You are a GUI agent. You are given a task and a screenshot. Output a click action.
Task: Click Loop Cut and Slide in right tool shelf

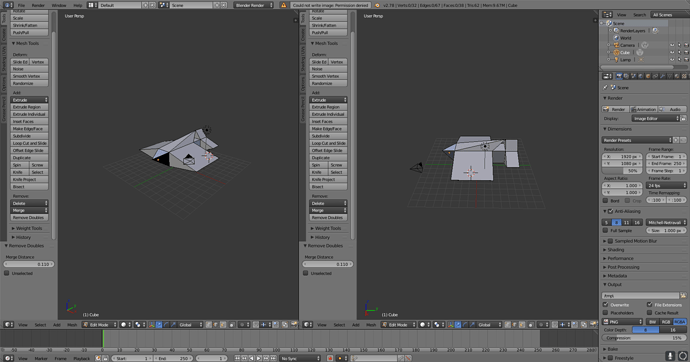[328, 143]
